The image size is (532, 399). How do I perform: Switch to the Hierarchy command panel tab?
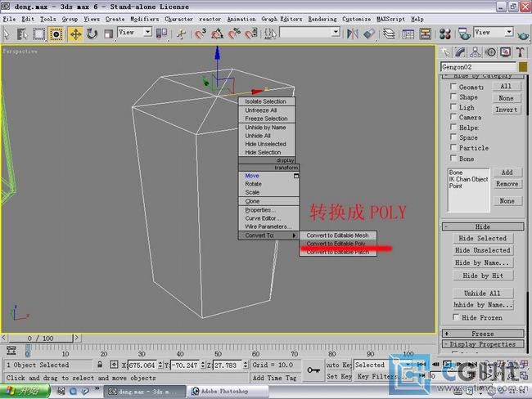475,52
